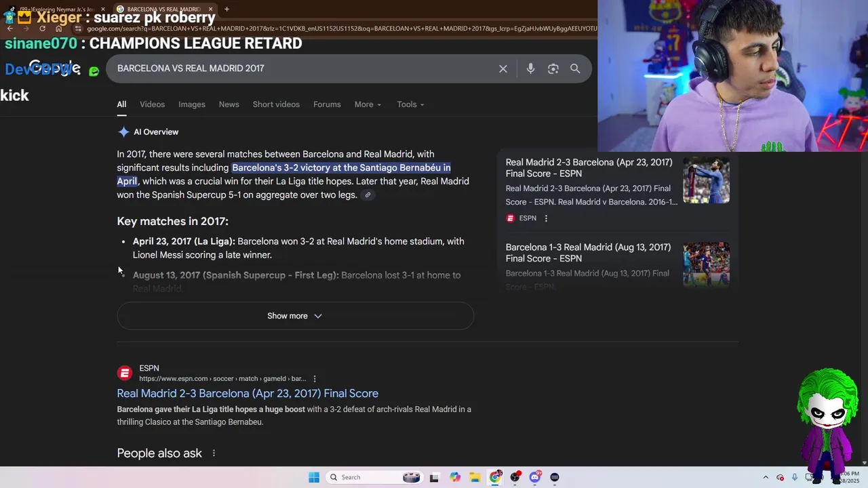This screenshot has height=488, width=868.
Task: Click 'August 13, 2017 (Spanish Supercup - First Leg)' text
Action: tap(235, 275)
